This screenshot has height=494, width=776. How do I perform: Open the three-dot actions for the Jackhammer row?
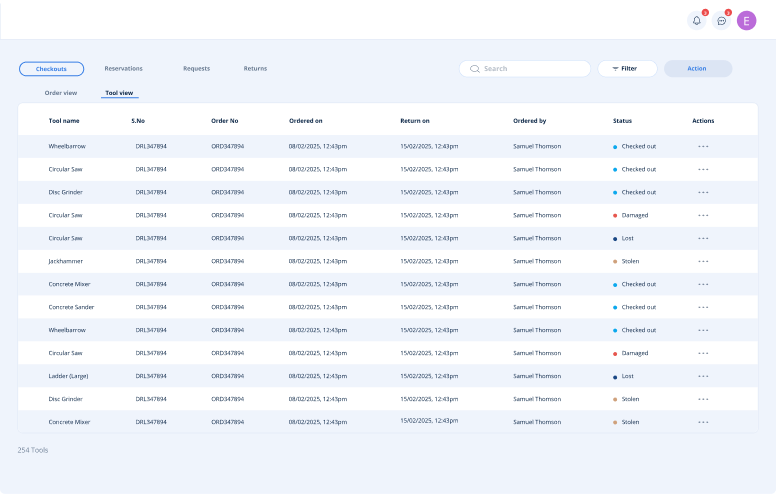(703, 261)
